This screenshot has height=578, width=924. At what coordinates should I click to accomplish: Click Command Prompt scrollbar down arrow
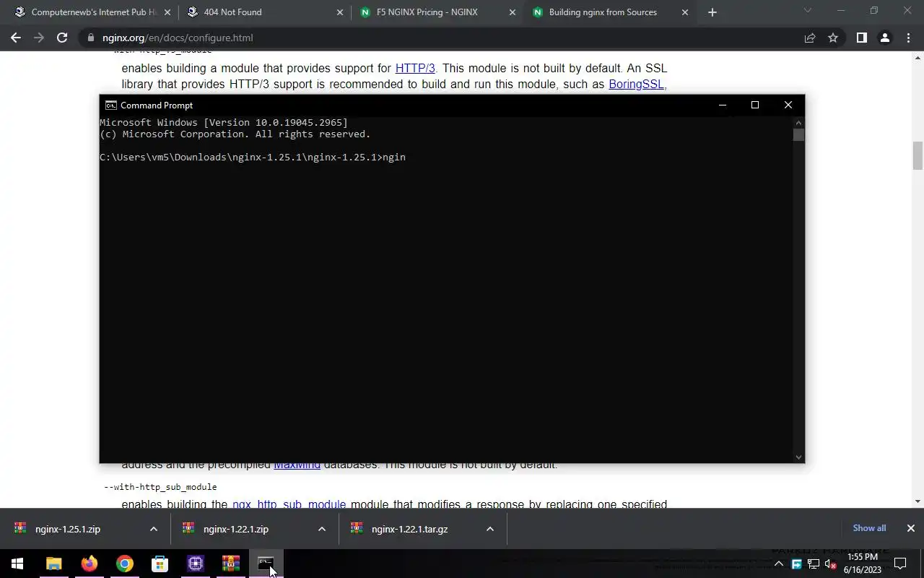[x=798, y=457]
